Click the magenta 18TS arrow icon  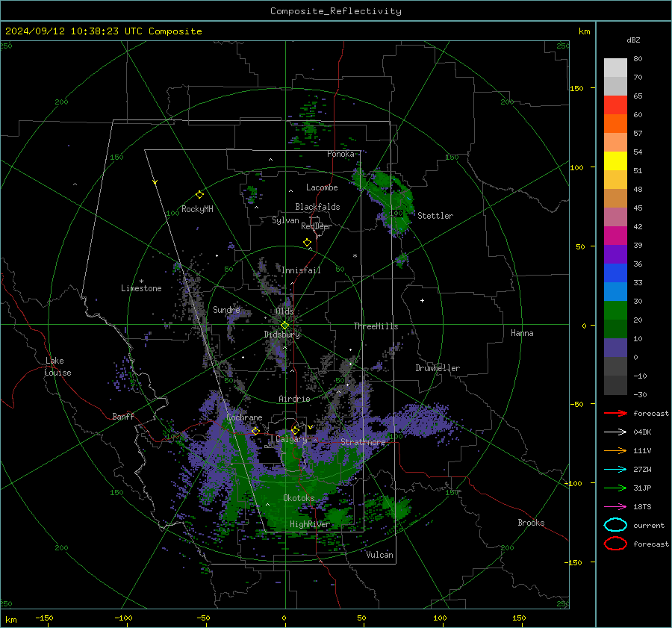pyautogui.click(x=615, y=507)
